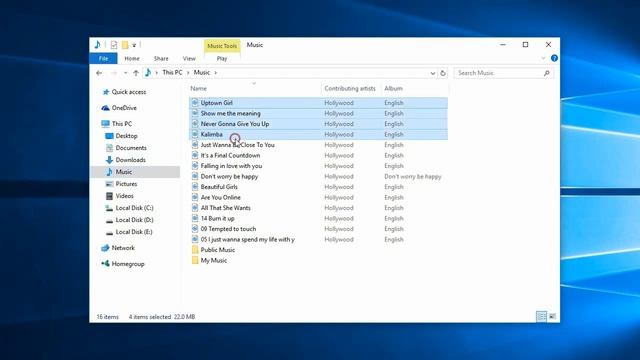The image size is (640, 360).
Task: Click the My Music folder icon
Action: 195,260
